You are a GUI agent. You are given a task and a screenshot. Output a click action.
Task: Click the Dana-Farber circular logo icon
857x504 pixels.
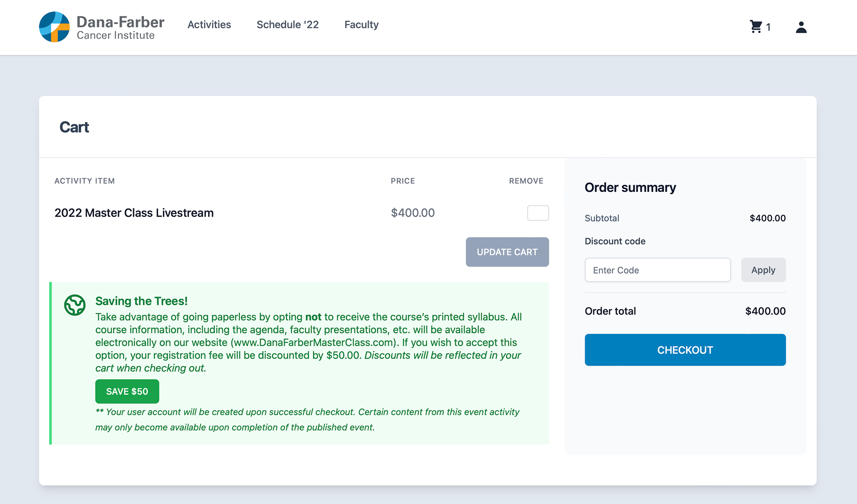(54, 27)
